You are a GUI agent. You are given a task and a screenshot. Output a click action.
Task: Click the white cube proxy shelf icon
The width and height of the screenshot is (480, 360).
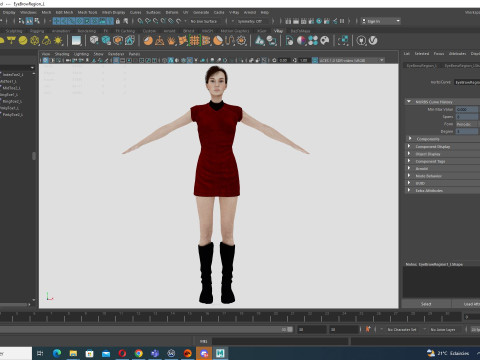94,41
